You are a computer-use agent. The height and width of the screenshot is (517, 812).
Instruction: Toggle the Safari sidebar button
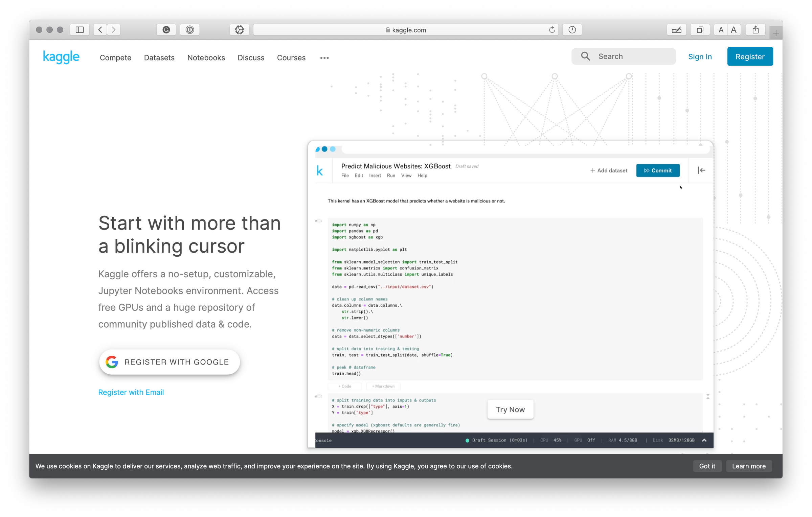pyautogui.click(x=80, y=30)
